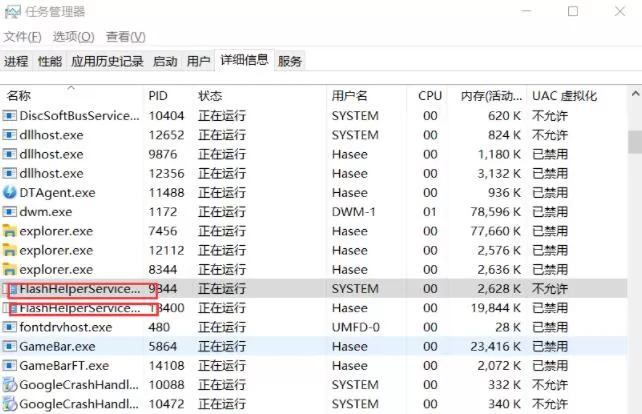
Task: Click memory value 28 K
Action: 508,327
